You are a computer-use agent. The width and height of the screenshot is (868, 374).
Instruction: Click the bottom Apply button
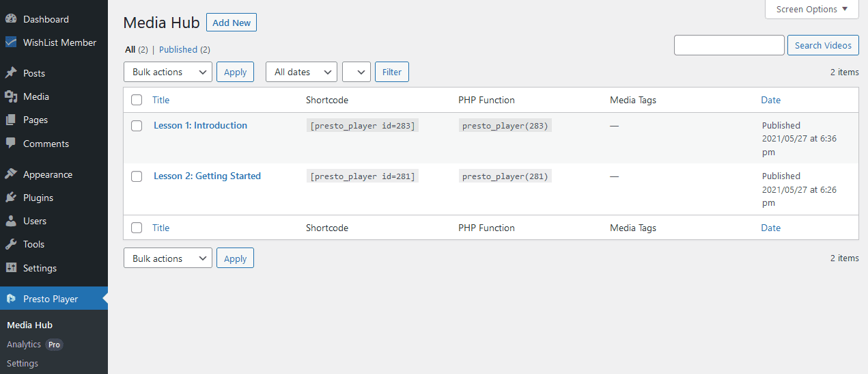(x=235, y=258)
